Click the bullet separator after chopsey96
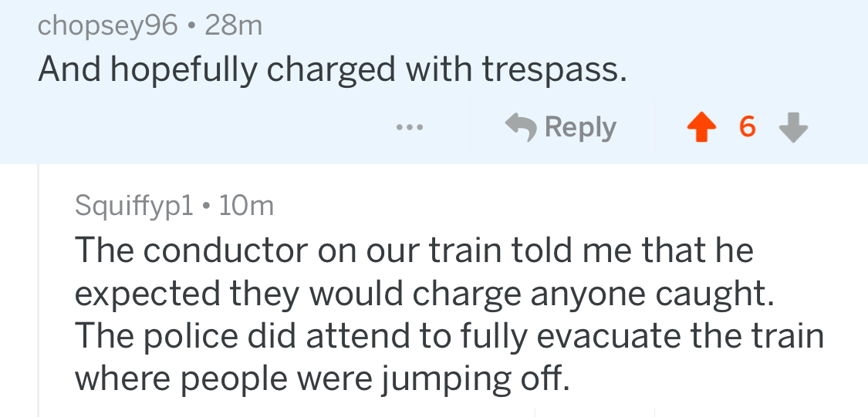This screenshot has width=868, height=417. tap(191, 27)
